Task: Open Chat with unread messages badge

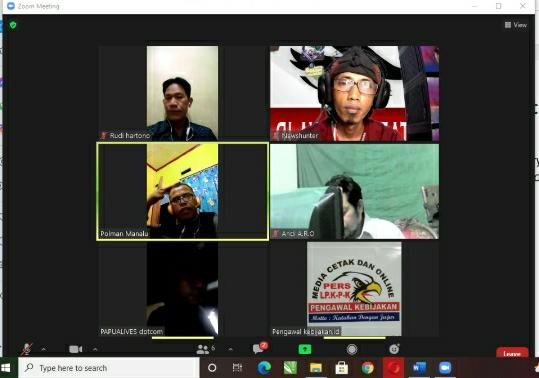Action: [260, 348]
